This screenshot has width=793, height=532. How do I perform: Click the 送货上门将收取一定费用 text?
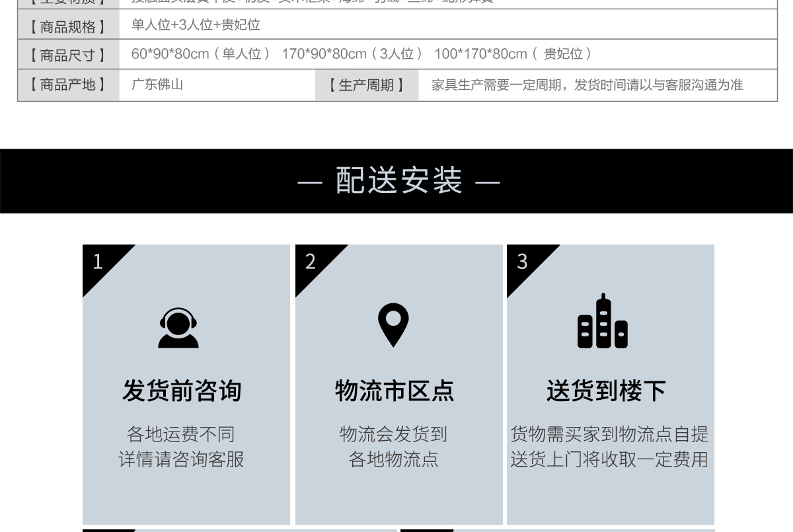609,459
